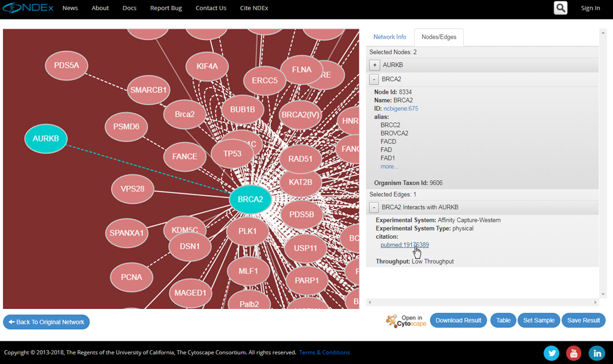Click the side panel scroll-down arrow
613x364 pixels.
603,295
